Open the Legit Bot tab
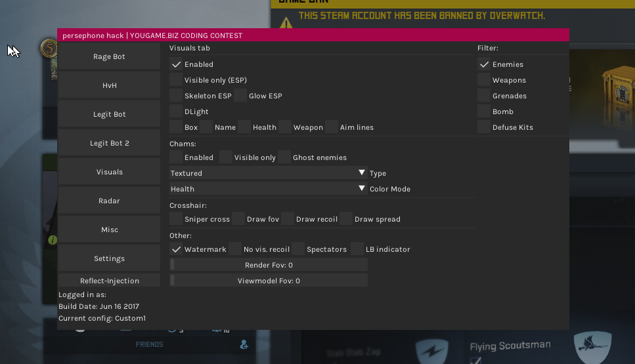The width and height of the screenshot is (635, 364). click(110, 114)
